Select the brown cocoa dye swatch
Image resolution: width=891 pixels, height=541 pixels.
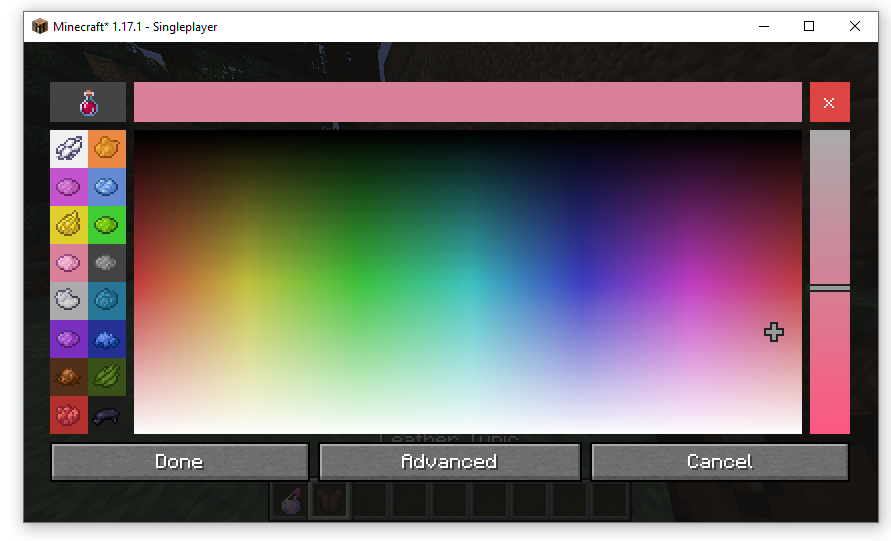[69, 377]
